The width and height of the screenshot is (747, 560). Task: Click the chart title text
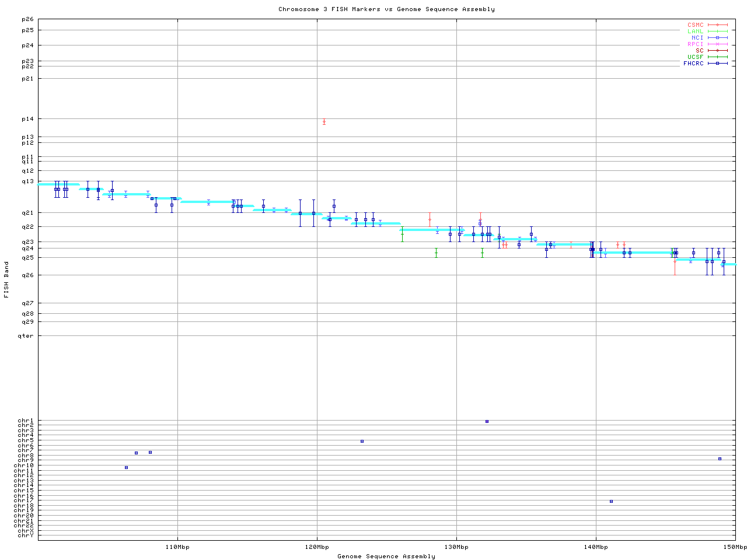pos(386,9)
